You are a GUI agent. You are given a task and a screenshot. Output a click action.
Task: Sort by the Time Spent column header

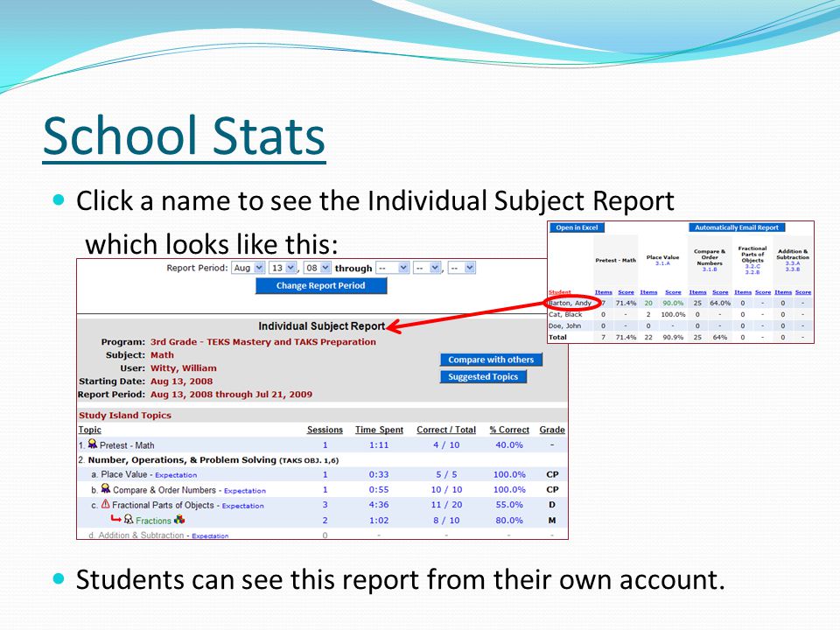pyautogui.click(x=379, y=430)
